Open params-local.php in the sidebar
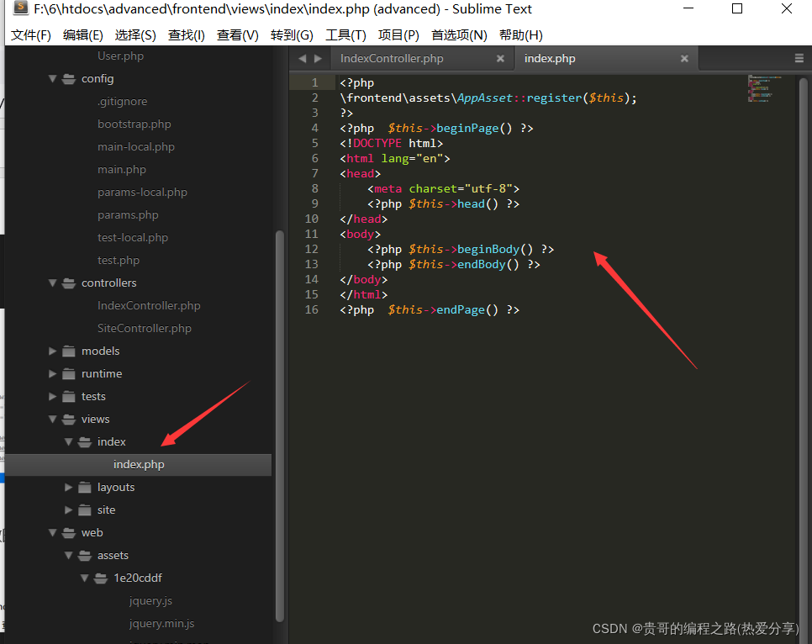This screenshot has width=812, height=644. [142, 193]
